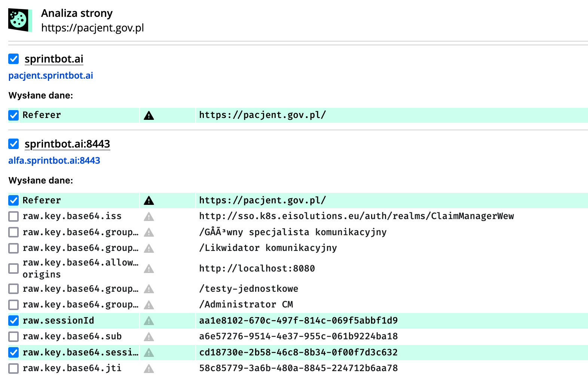The width and height of the screenshot is (588, 379).
Task: Click warning icon next to Główny specjalista row
Action: tap(149, 232)
